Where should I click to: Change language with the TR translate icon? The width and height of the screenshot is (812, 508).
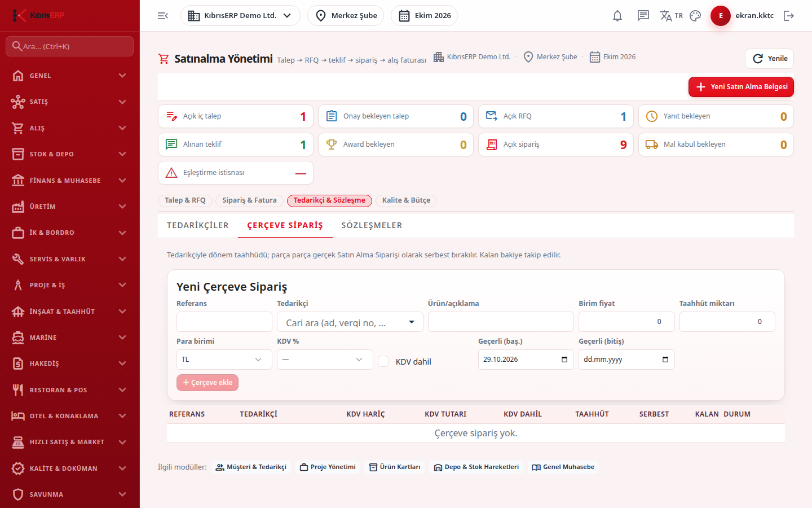(671, 16)
